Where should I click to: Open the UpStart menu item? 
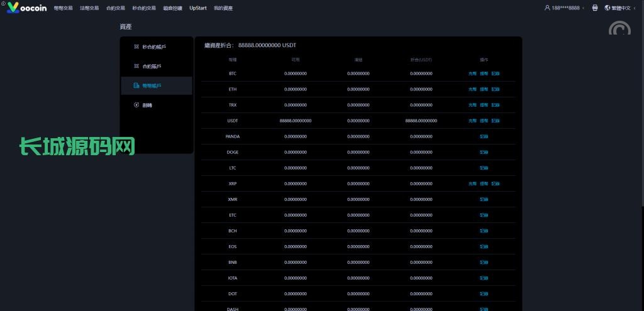click(x=197, y=8)
